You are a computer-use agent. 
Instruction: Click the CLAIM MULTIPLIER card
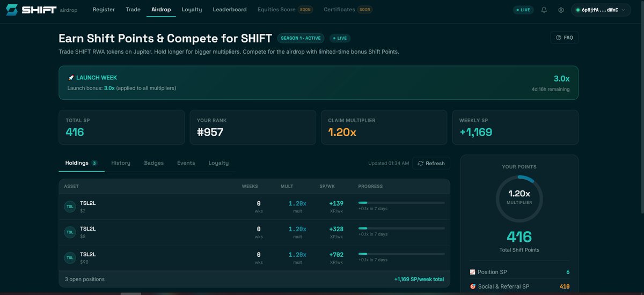pos(384,128)
